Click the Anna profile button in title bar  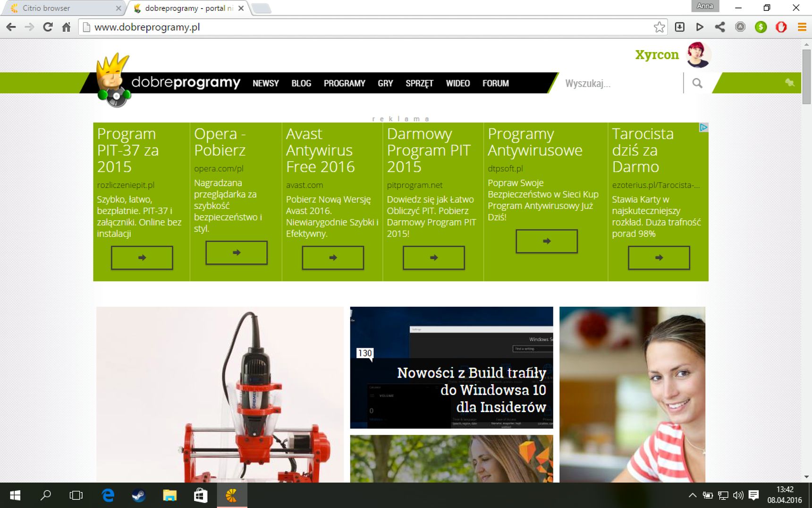(704, 6)
